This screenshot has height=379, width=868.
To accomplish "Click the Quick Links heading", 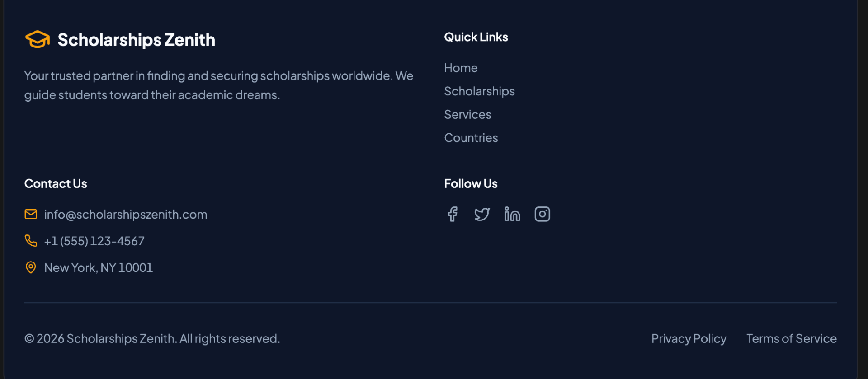I will [x=476, y=37].
